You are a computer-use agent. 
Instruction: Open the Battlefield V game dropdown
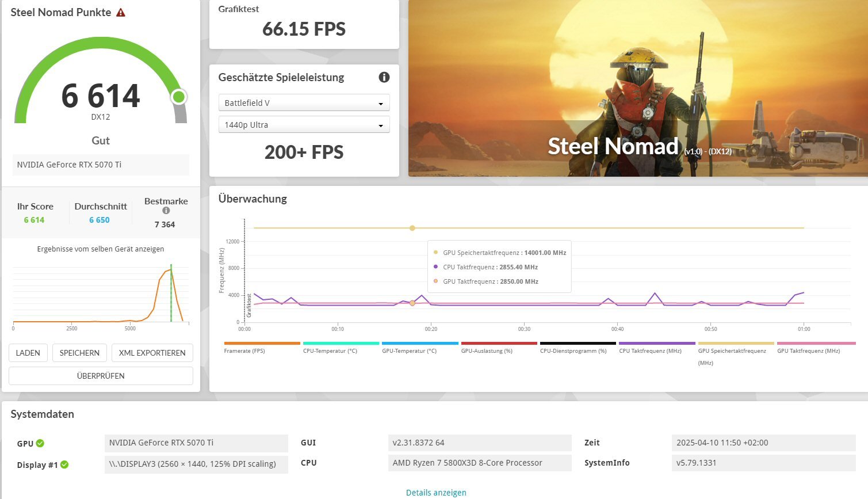pyautogui.click(x=304, y=103)
